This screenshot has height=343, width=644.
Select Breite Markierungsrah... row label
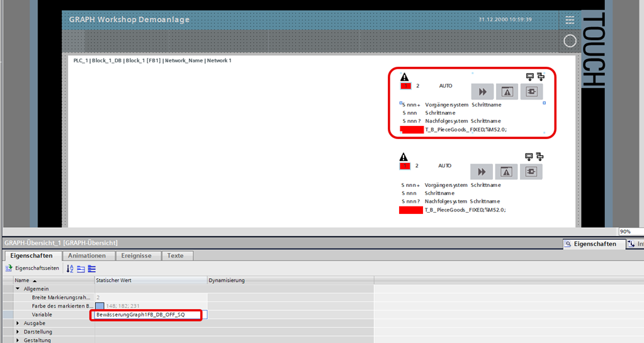pyautogui.click(x=61, y=298)
